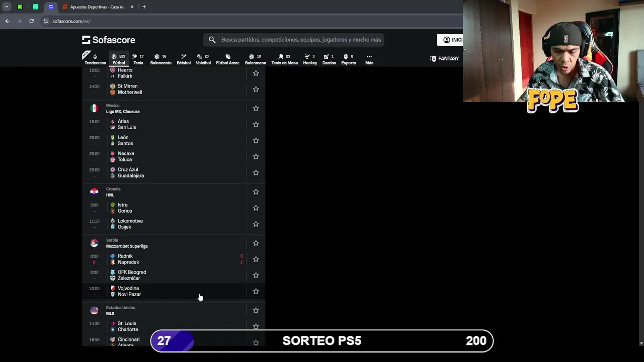Image resolution: width=644 pixels, height=362 pixels.
Task: Open the Tendencias sport tab
Action: point(95,59)
